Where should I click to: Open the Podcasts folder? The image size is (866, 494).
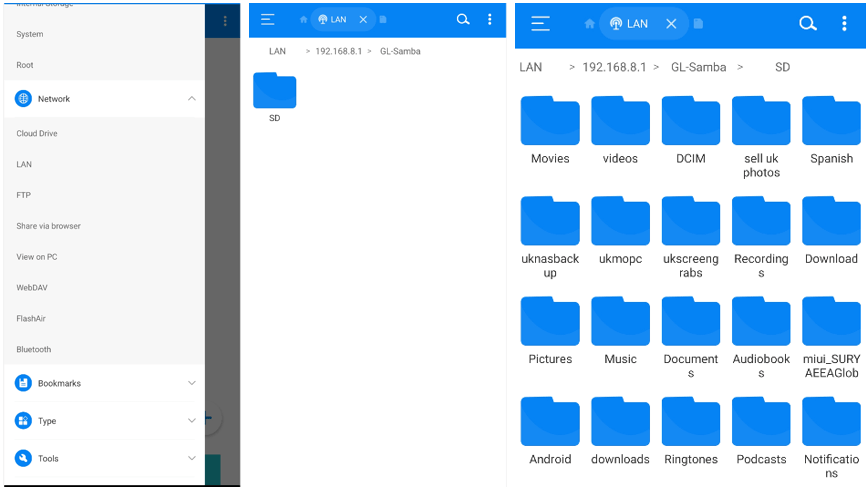coord(761,431)
